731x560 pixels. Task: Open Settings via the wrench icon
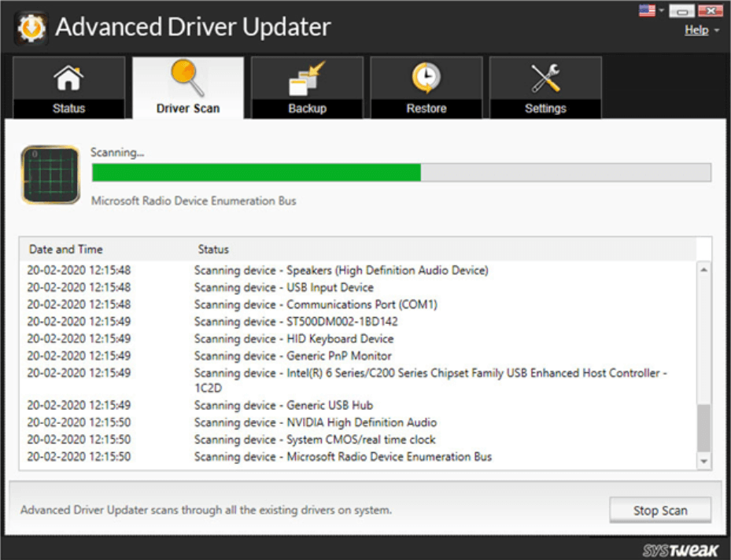(545, 76)
